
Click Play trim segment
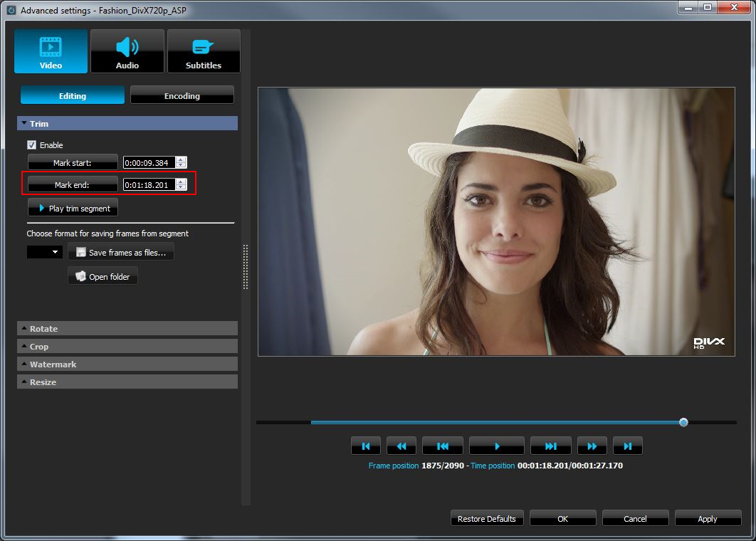pyautogui.click(x=72, y=207)
